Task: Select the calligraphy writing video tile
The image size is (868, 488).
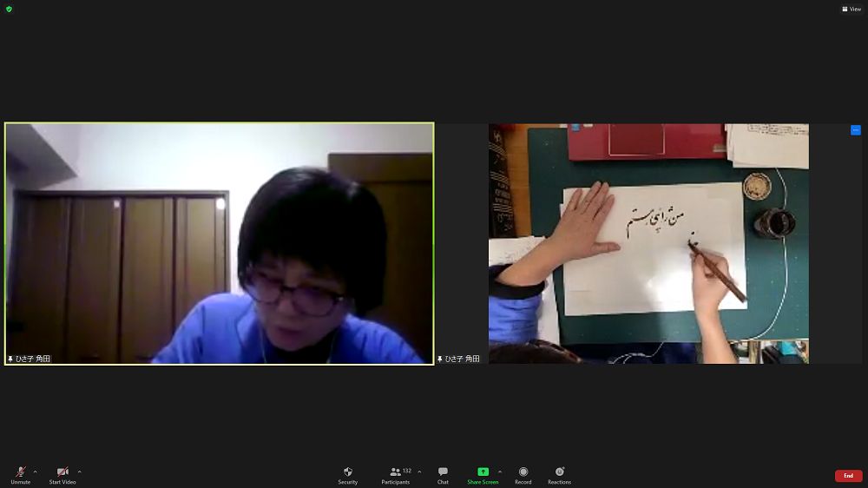Action: (x=648, y=243)
